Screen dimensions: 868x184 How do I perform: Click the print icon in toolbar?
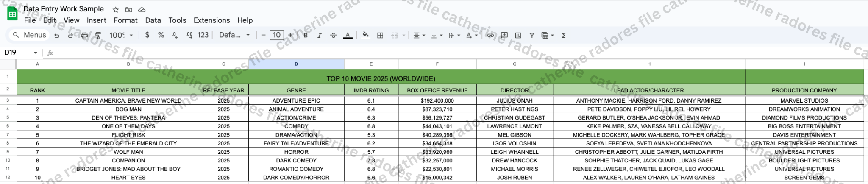click(84, 35)
